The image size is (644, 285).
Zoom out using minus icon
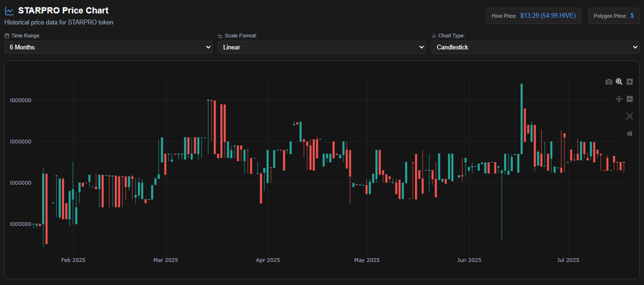coord(629,99)
